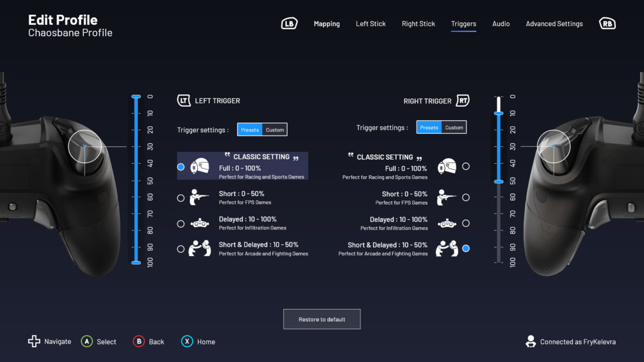Click the green A Select icon
The image size is (644, 362).
tap(86, 341)
